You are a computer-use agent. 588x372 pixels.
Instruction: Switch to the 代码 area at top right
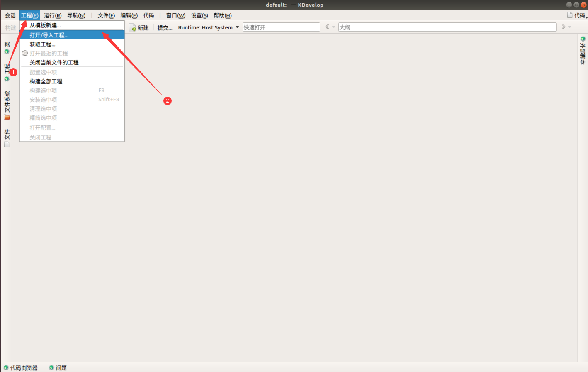[x=577, y=15]
